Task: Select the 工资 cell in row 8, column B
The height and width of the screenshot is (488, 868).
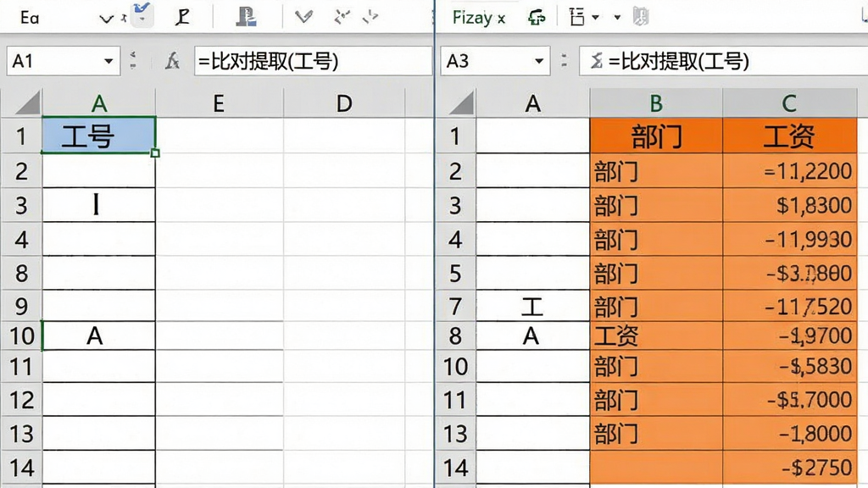Action: click(656, 335)
